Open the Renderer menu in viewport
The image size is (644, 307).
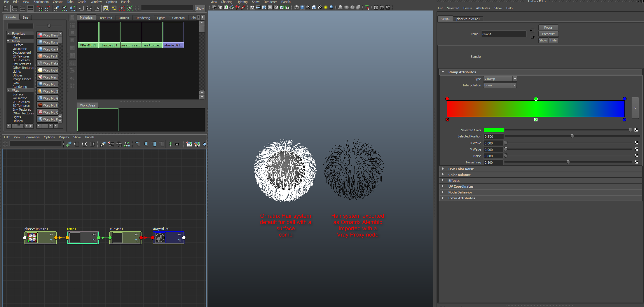(x=270, y=2)
